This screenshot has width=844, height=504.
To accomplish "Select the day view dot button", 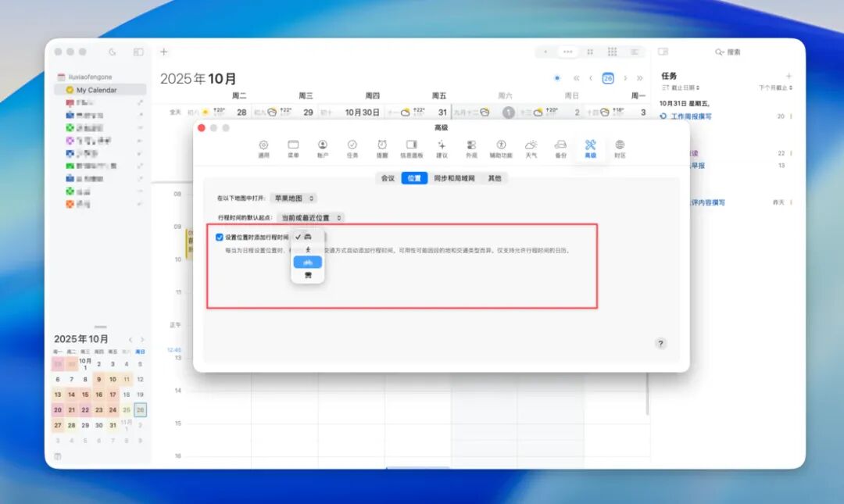I will pyautogui.click(x=545, y=52).
